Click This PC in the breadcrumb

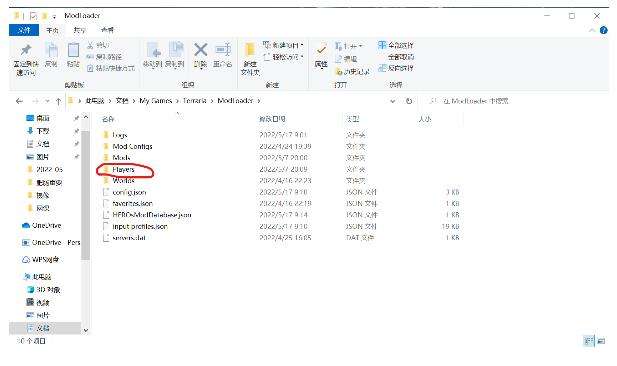tap(94, 101)
